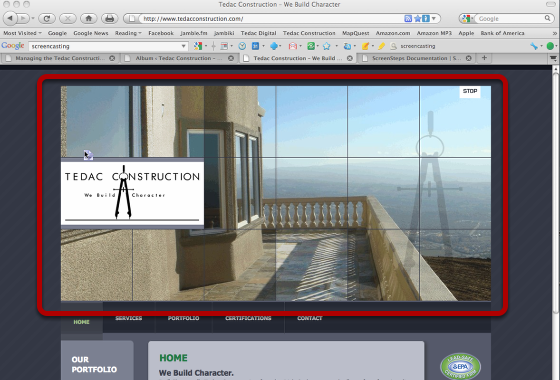Open the search engine selector dropdown

coord(466,18)
